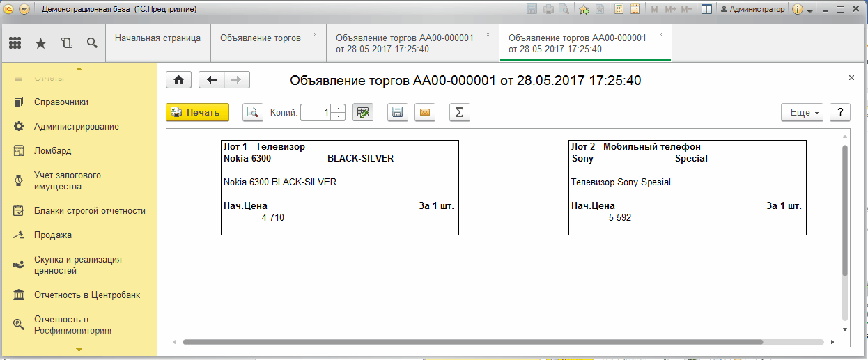The width and height of the screenshot is (868, 360).
Task: Click the gray favorites page icon in title bar
Action: point(600,9)
